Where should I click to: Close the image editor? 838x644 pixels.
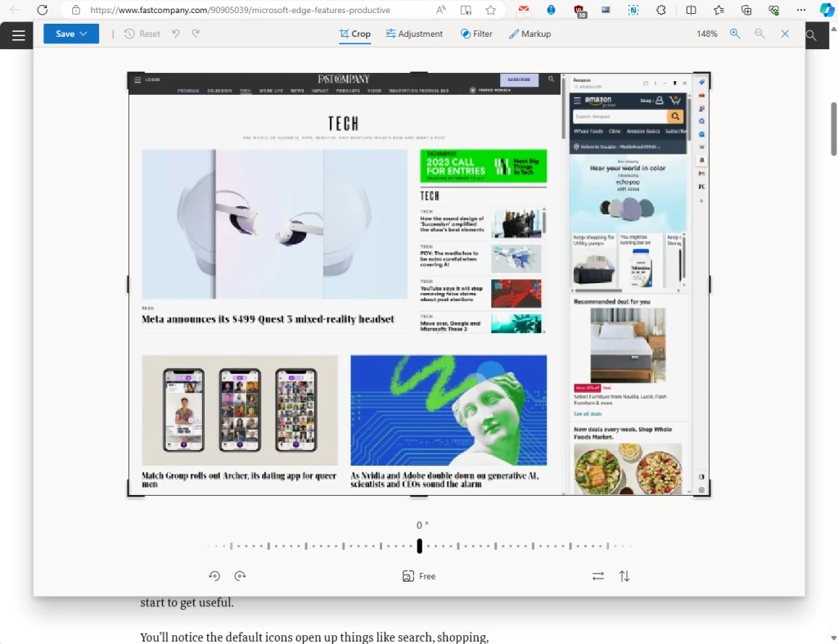click(785, 34)
